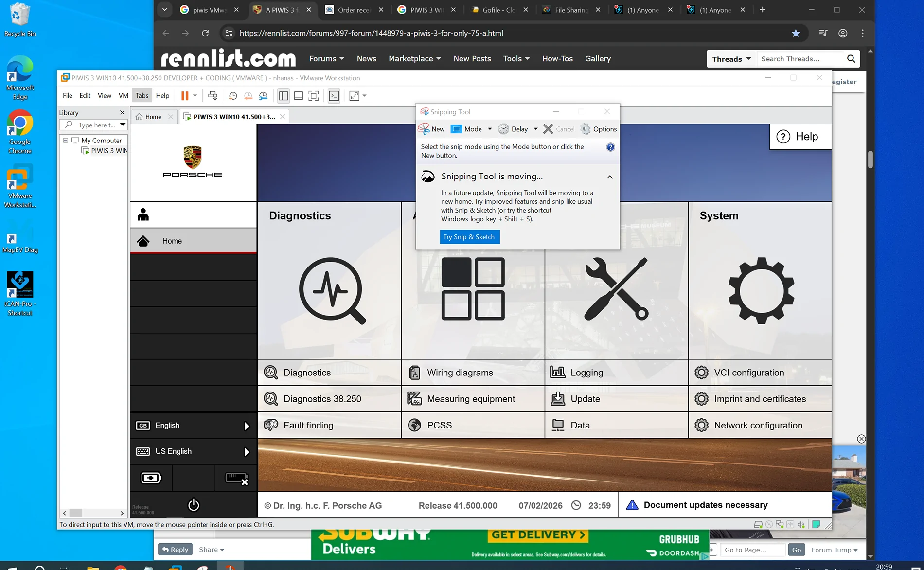Collapse the My Computer tree node
This screenshot has width=924, height=570.
[66, 140]
